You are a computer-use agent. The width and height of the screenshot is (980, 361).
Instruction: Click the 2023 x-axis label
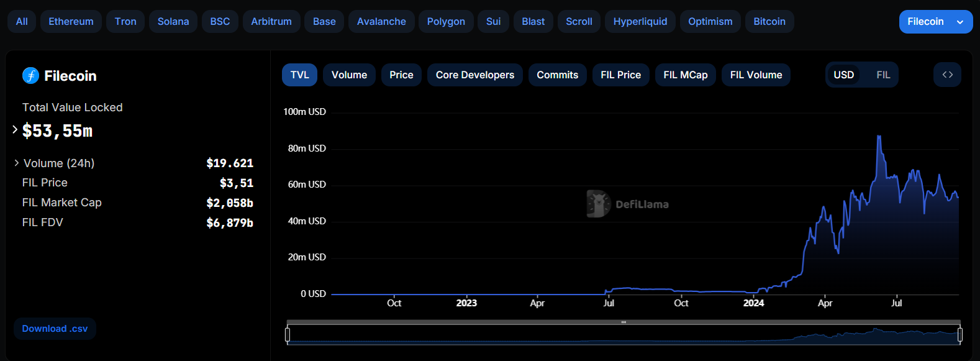(x=466, y=303)
